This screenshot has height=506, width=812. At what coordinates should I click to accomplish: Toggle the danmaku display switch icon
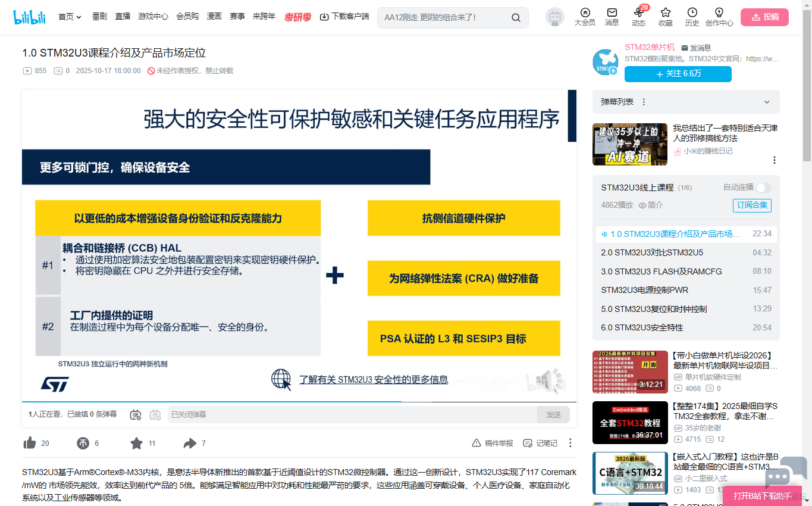pos(136,414)
